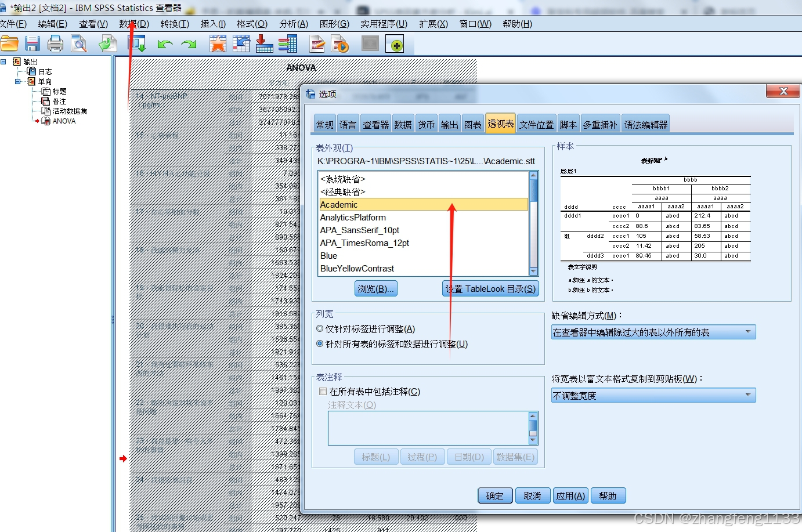Click the Undo green arrow

pyautogui.click(x=165, y=44)
